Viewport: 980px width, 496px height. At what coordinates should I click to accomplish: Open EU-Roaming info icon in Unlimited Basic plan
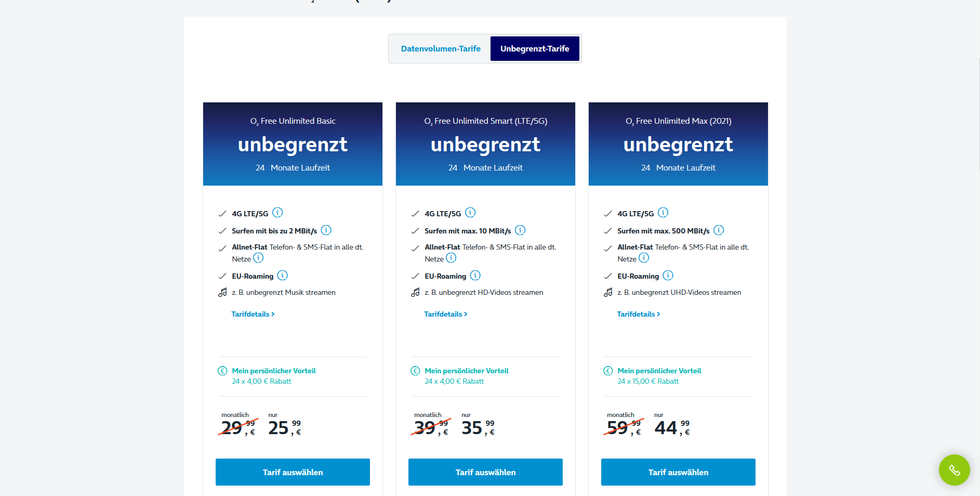(283, 275)
